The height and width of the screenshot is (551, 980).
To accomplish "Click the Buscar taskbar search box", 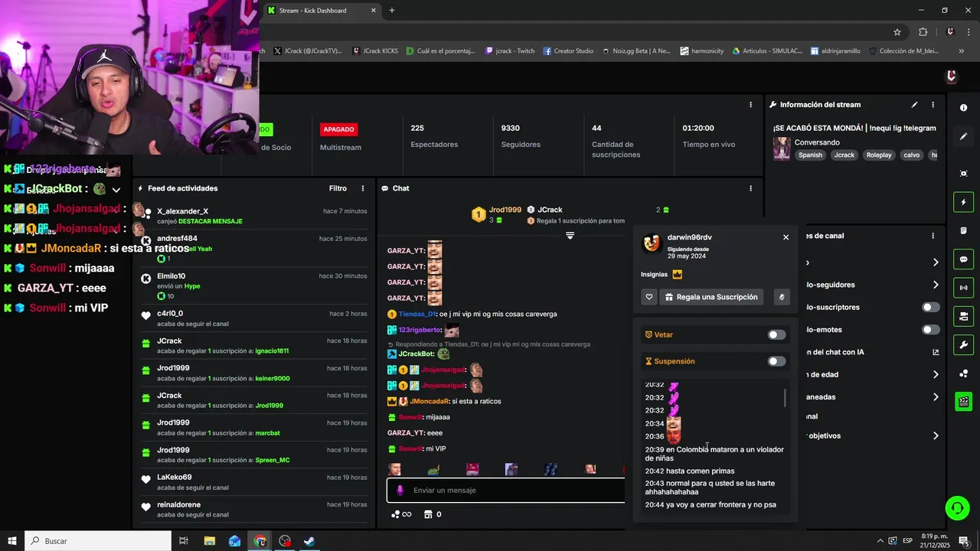I will [98, 541].
